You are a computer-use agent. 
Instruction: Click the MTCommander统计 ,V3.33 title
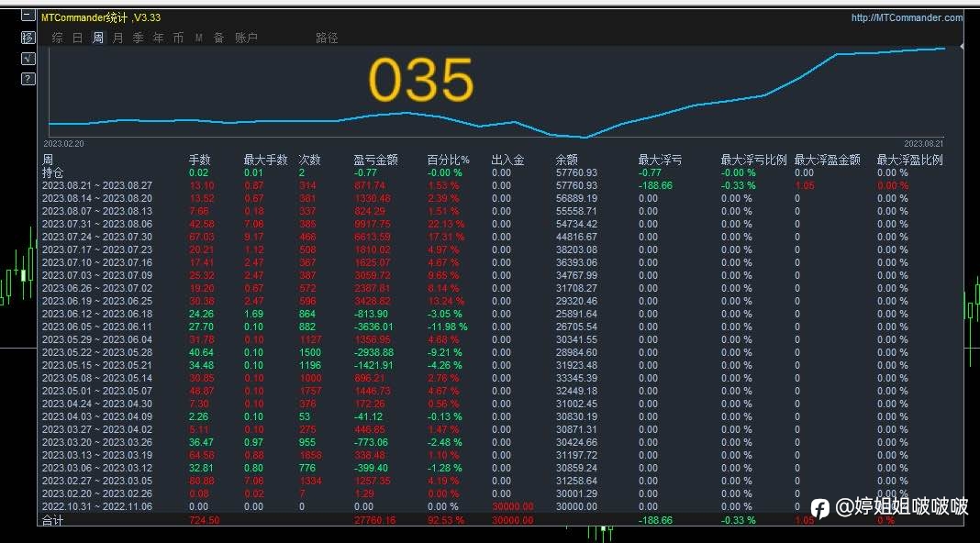click(x=101, y=17)
